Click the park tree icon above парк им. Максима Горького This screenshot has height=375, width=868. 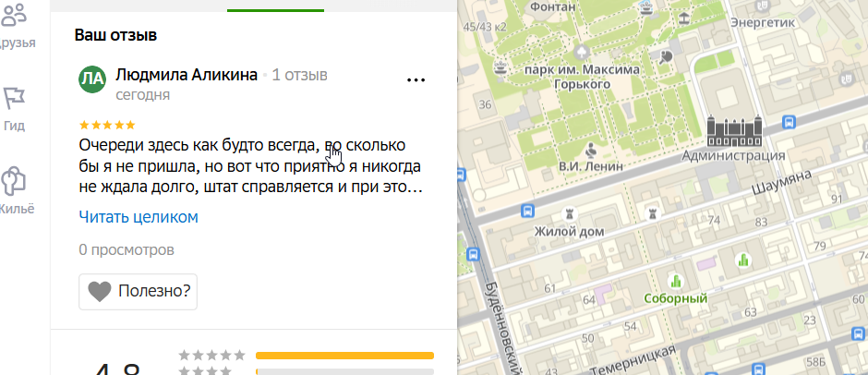583,52
